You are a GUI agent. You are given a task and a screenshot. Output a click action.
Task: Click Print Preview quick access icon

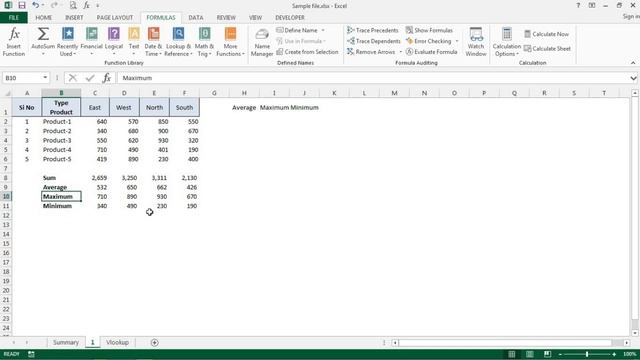(x=73, y=5)
